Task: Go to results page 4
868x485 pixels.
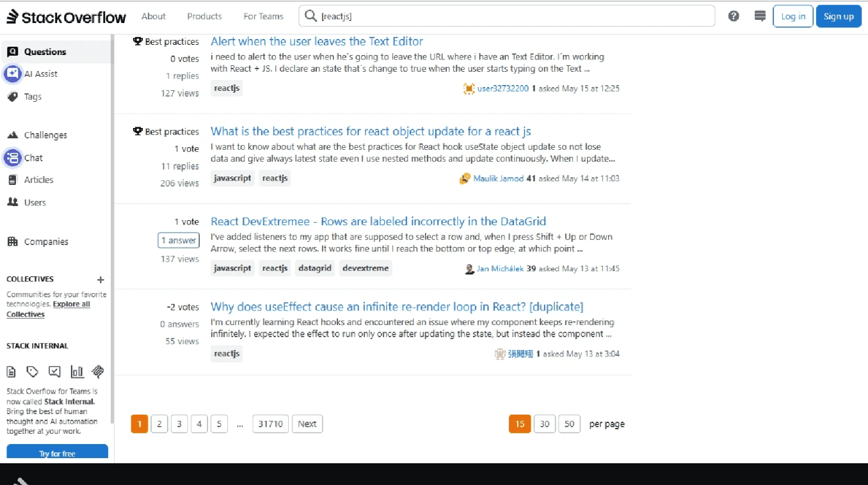Action: (199, 424)
